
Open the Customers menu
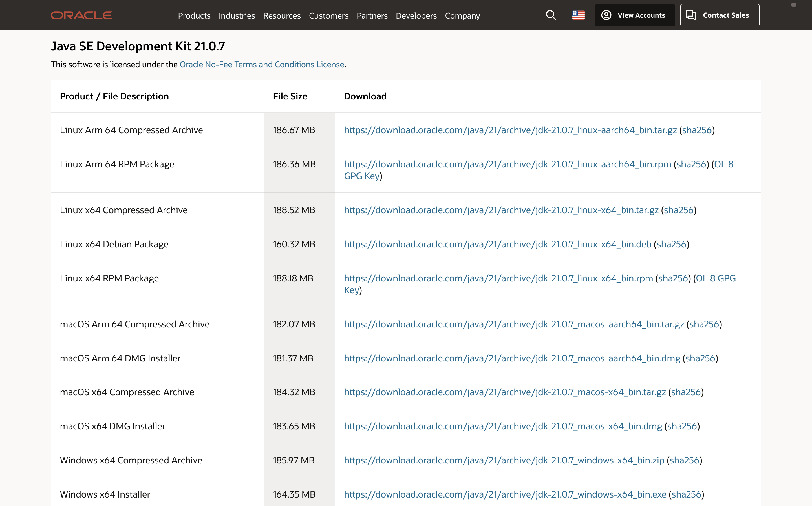328,16
